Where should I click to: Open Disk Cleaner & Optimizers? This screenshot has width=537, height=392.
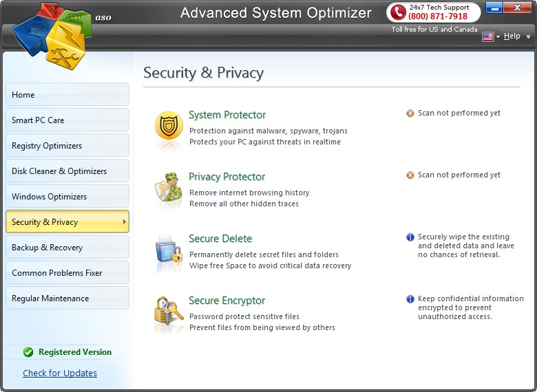click(x=67, y=171)
